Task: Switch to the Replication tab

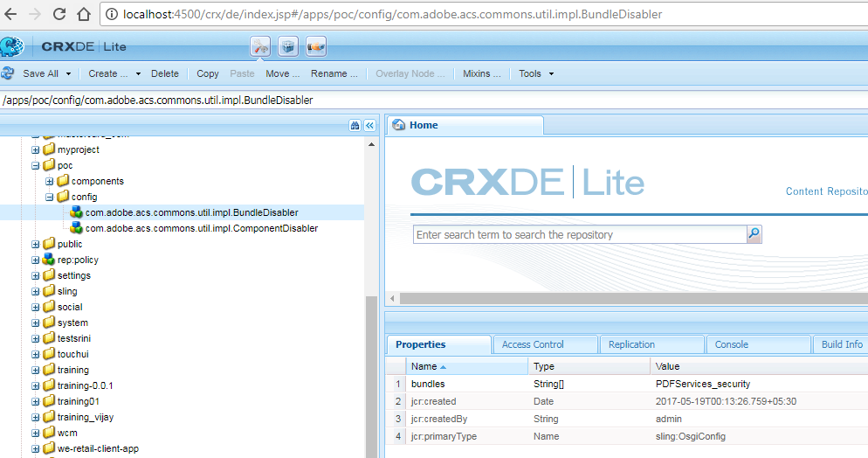Action: tap(652, 344)
